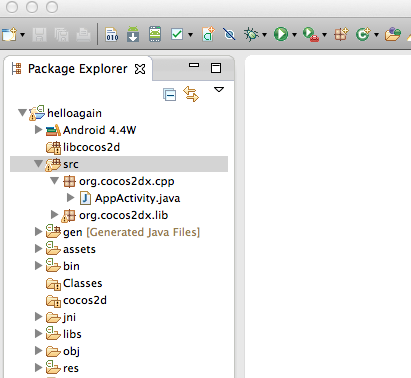Open the New wizard dropdown arrow
The width and height of the screenshot is (411, 378).
[x=22, y=35]
